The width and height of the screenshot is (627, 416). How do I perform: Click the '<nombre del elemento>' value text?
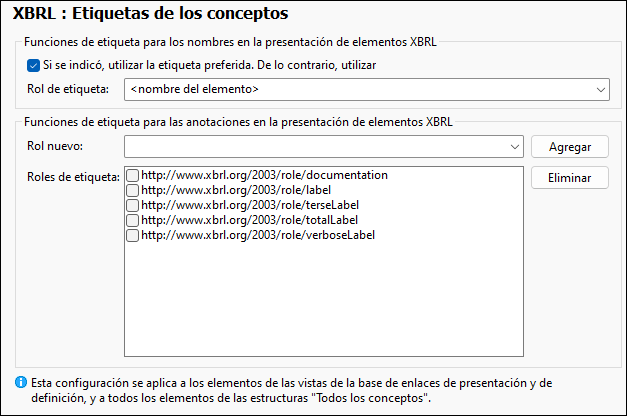tap(195, 89)
